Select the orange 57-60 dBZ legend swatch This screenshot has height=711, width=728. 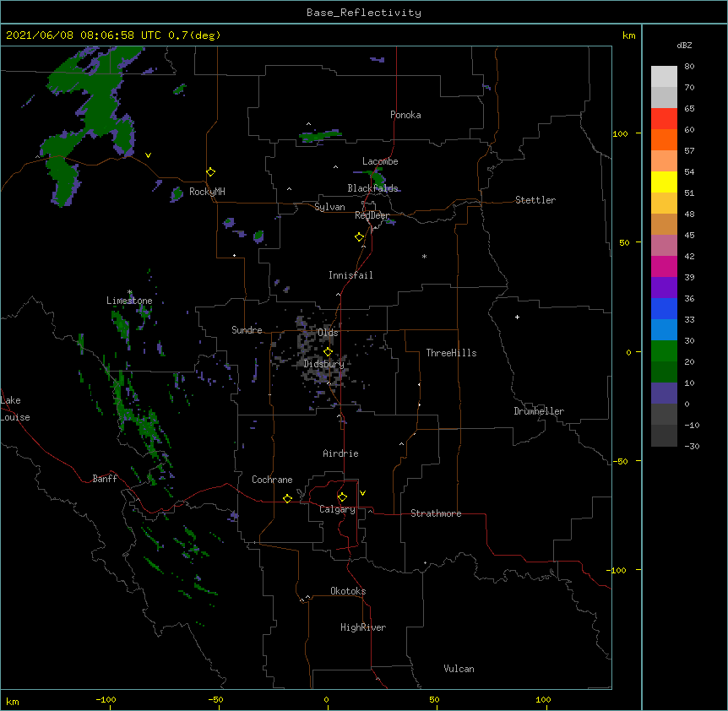tap(664, 139)
